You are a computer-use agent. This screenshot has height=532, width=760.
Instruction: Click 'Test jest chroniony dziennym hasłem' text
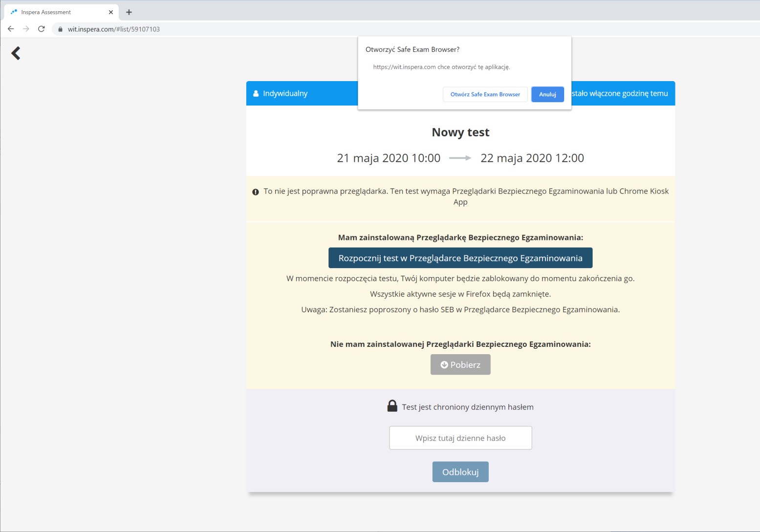[468, 407]
